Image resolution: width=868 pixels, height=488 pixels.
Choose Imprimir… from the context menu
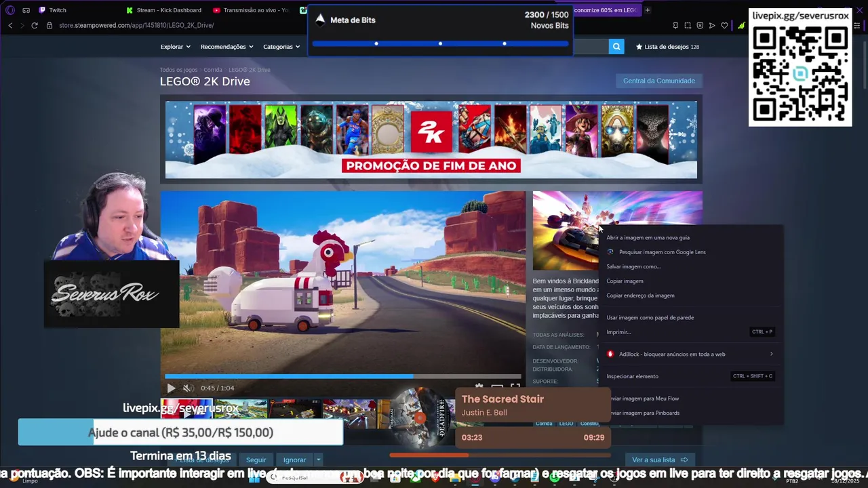point(618,332)
